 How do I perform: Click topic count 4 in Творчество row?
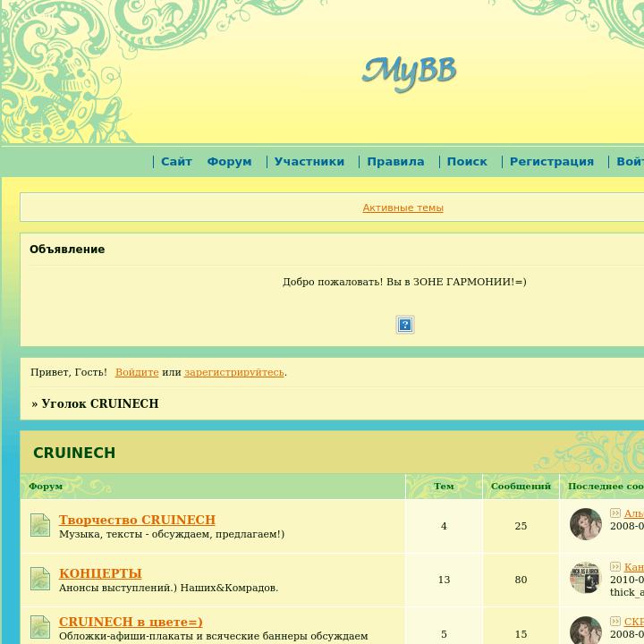pyautogui.click(x=444, y=526)
